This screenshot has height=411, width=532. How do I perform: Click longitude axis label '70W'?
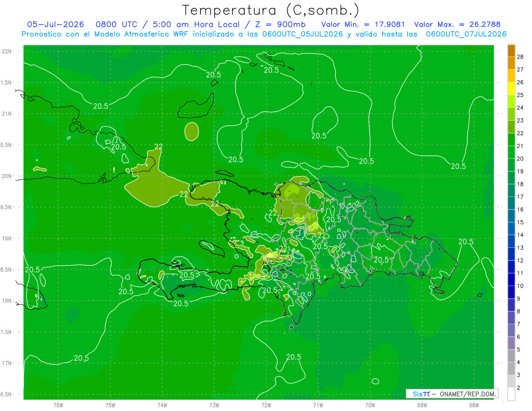[370, 405]
